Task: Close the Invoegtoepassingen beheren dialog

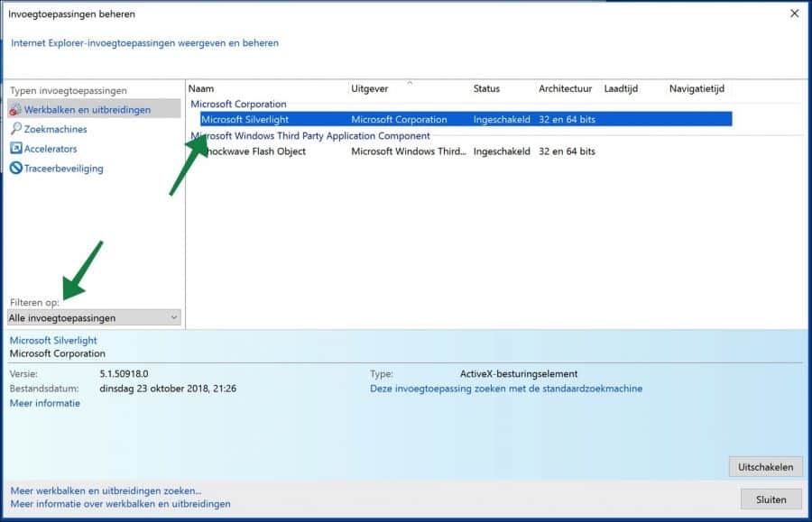Action: (794, 14)
